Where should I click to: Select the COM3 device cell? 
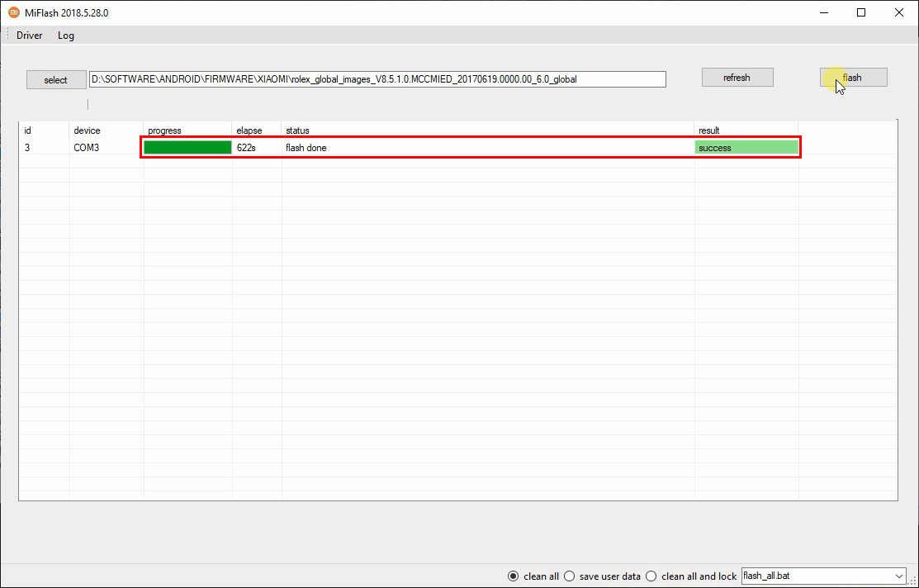(x=86, y=148)
